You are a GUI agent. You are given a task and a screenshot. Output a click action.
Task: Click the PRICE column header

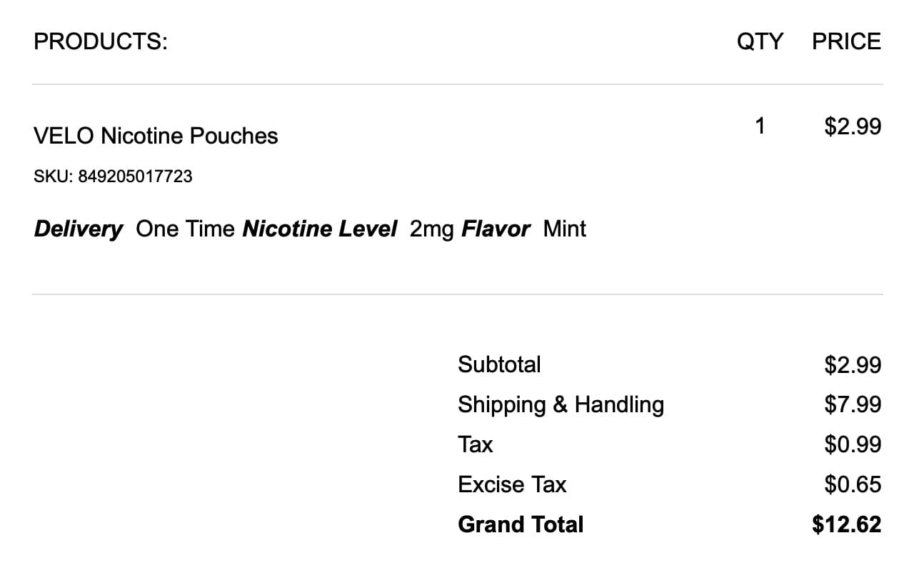point(846,41)
